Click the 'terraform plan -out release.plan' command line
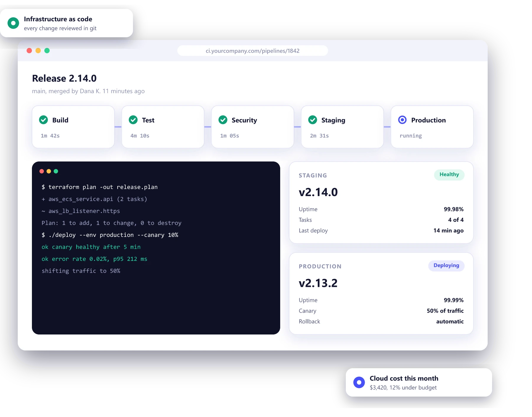Screen dimensions: 532x417 tap(100, 187)
